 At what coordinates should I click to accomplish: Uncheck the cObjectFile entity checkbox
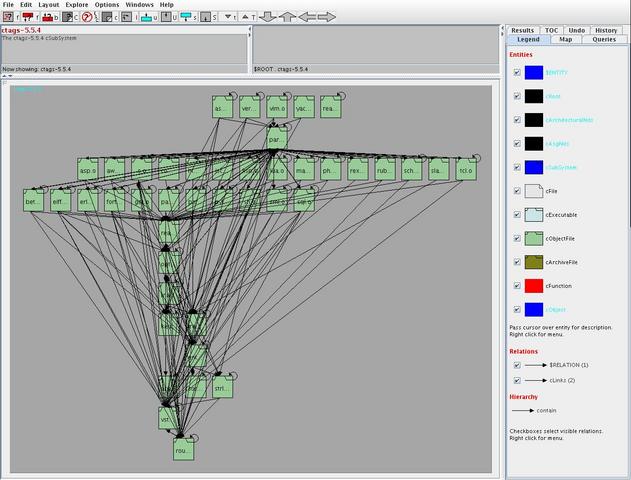[517, 239]
